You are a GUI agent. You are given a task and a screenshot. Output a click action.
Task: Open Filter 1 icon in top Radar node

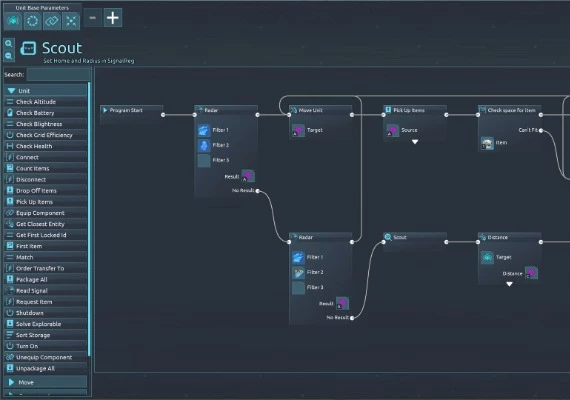click(x=204, y=130)
